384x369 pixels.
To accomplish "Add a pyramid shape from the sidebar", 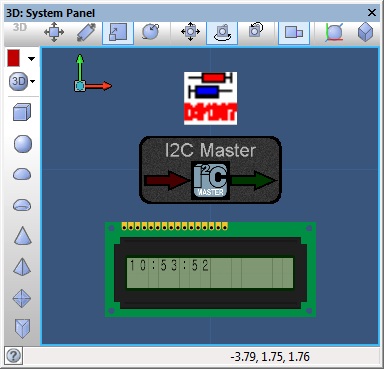I will tap(22, 266).
